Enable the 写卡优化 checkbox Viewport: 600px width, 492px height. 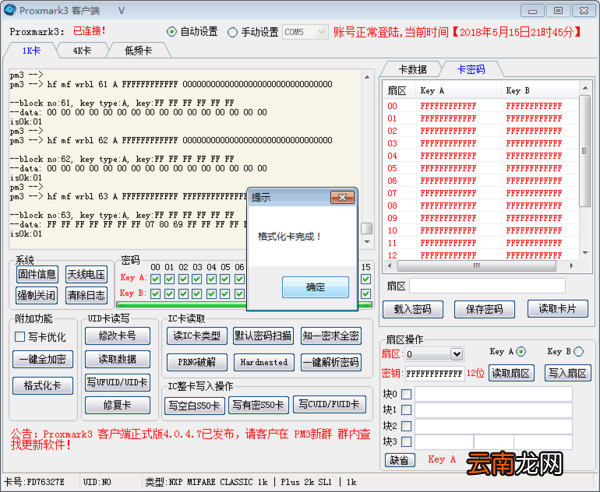tap(20, 337)
